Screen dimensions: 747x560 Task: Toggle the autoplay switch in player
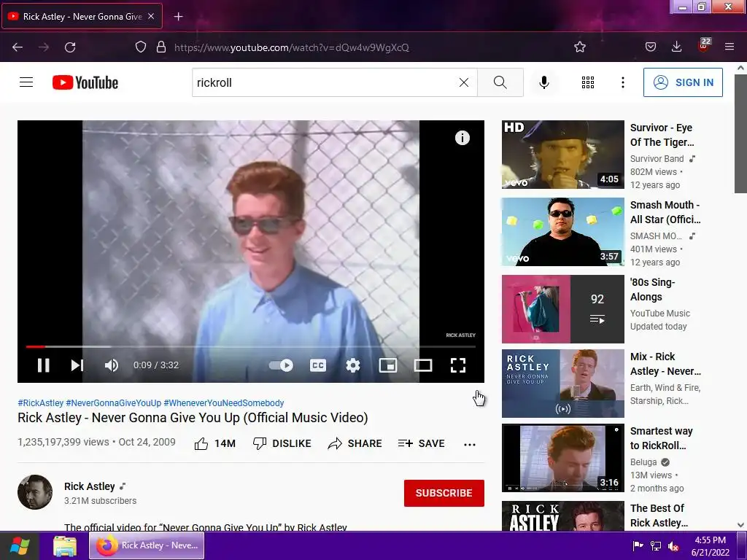coord(281,365)
